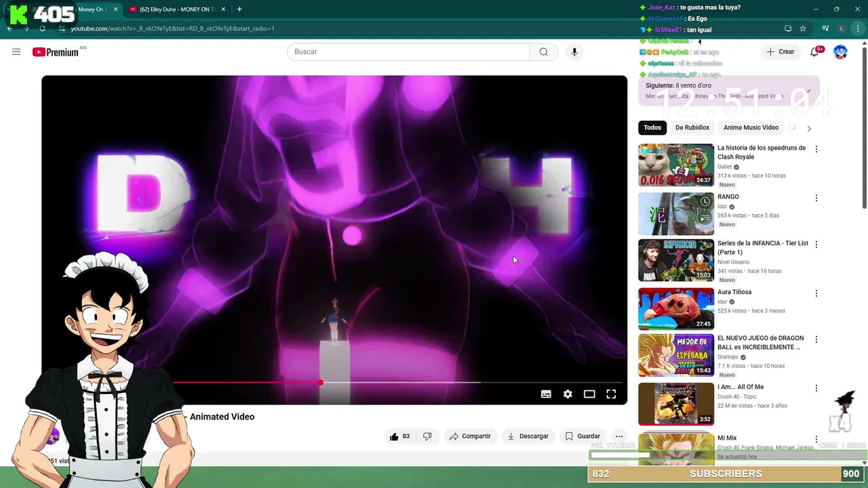Start voice search with microphone icon

point(574,52)
